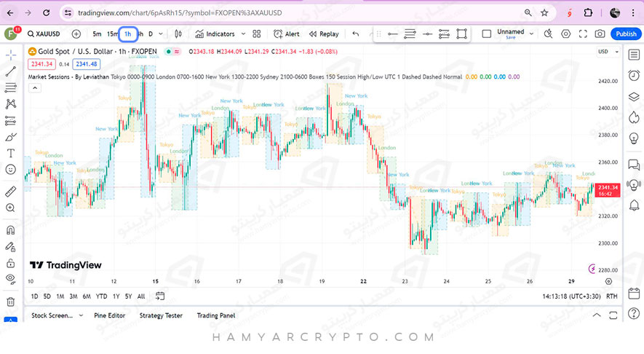Toggle lock all drawings
Viewport: 644px width, 354px height.
point(11,263)
